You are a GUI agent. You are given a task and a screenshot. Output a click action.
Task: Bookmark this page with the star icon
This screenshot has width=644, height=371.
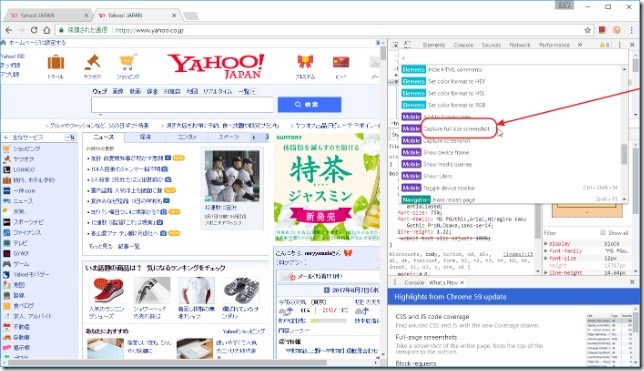(587, 30)
